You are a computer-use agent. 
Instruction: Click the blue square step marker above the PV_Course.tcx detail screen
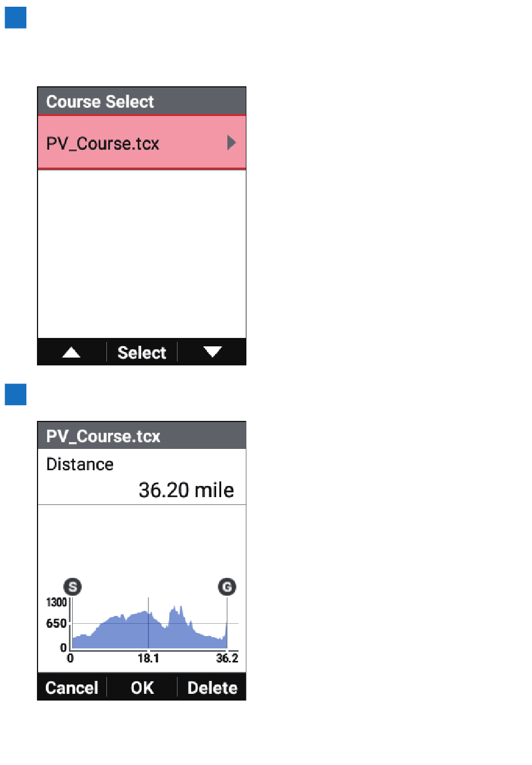point(16,394)
